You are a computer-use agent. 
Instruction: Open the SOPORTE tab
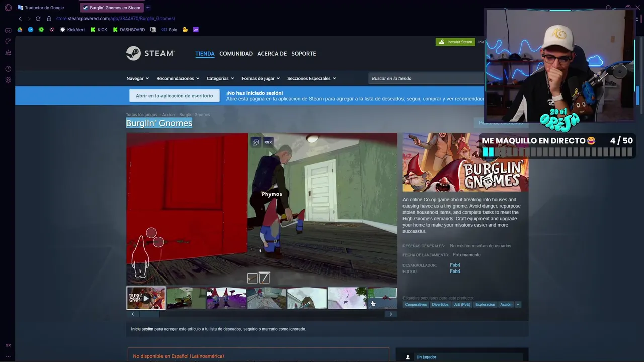(x=304, y=53)
